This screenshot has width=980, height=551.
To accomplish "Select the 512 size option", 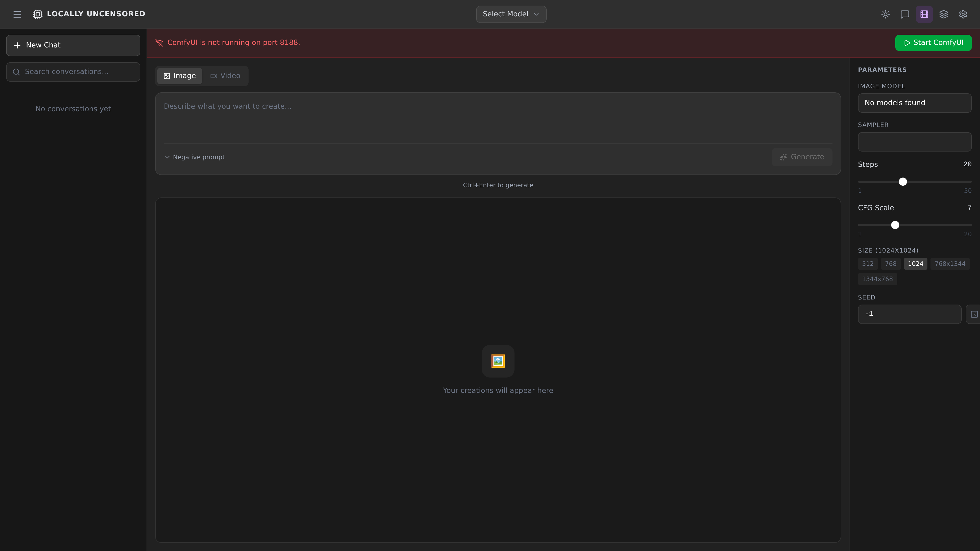I will pyautogui.click(x=867, y=264).
